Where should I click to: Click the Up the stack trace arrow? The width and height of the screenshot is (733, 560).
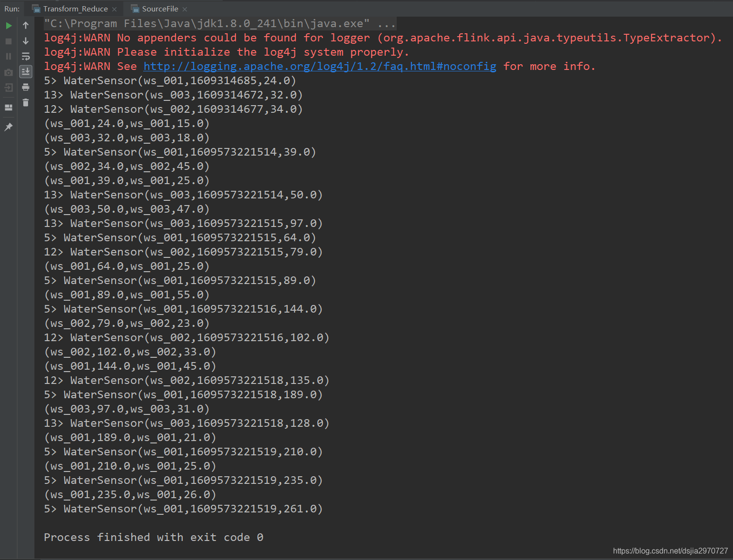[26, 25]
